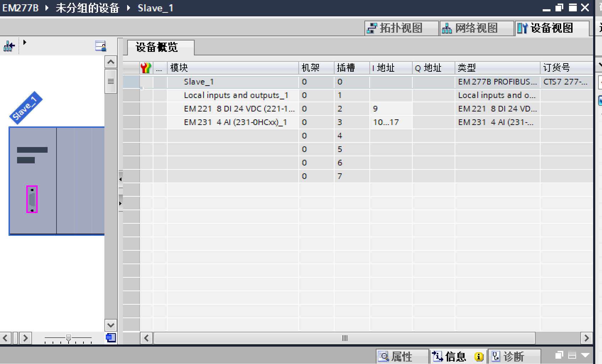Screen dimensions: 602x364
Task: Open the 属性 tab in inspector
Action: (402, 356)
